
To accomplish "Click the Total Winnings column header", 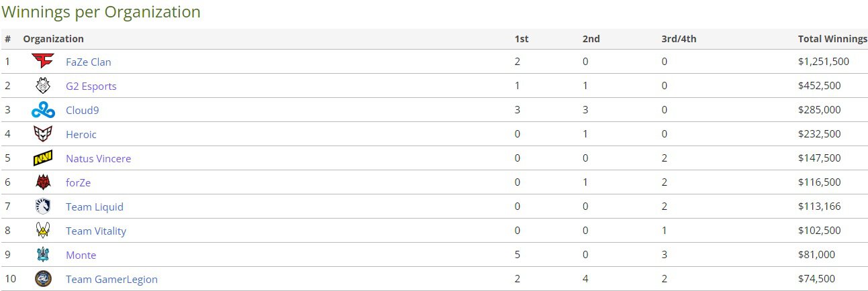I will (832, 39).
